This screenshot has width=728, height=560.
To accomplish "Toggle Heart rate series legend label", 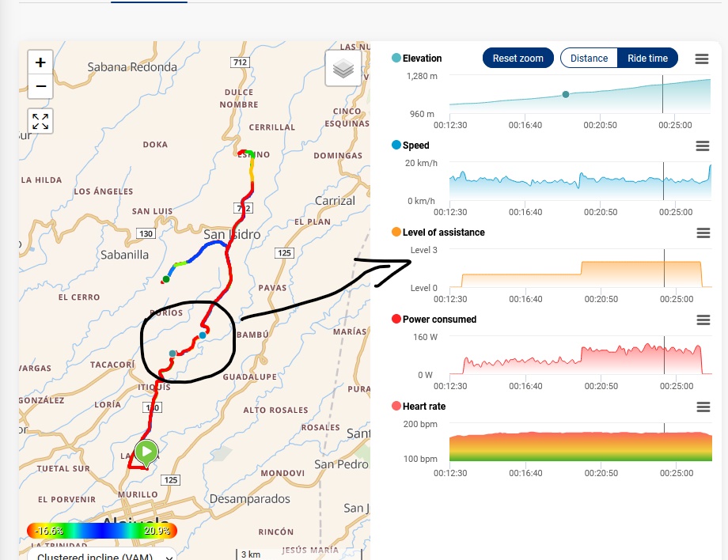I will pyautogui.click(x=423, y=407).
